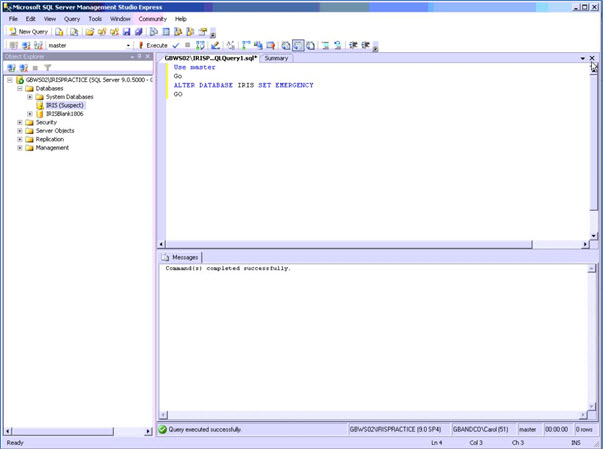Click the query editor horizontal scrollbar
Viewport: 603px width, 449px height.
pos(349,244)
